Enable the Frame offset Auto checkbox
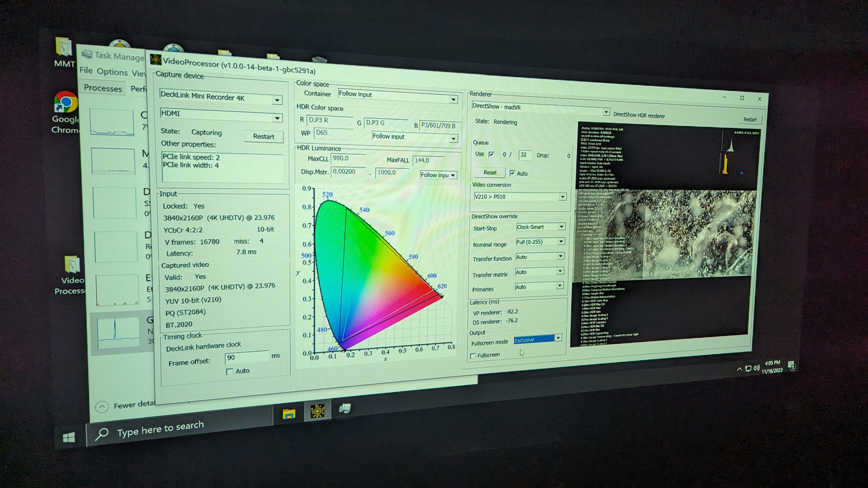868x488 pixels. pyautogui.click(x=230, y=372)
